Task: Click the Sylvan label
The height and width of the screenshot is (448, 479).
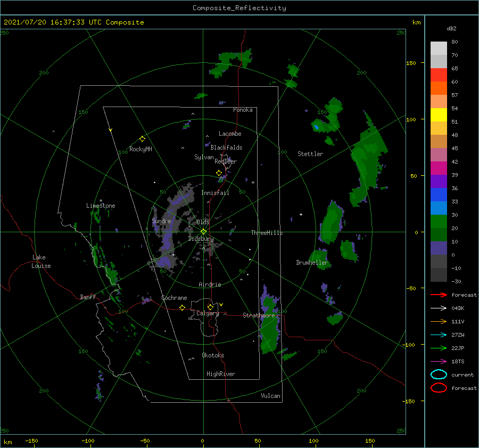Action: [204, 157]
